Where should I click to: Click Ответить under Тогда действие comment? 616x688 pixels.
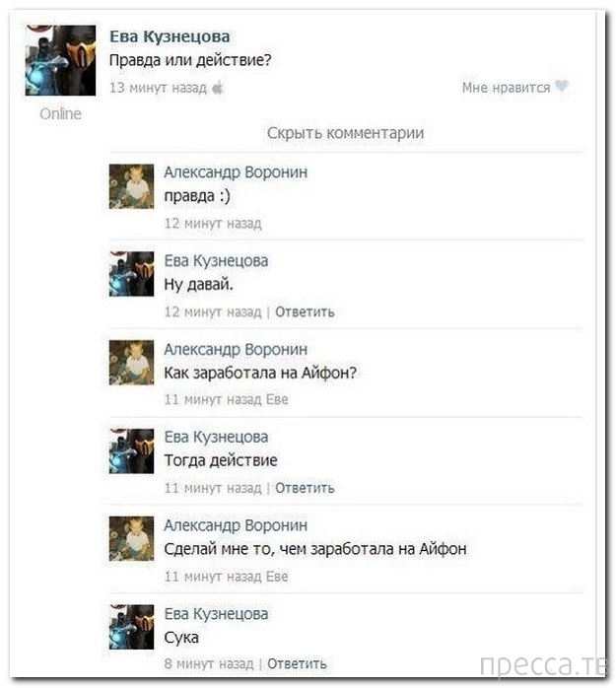tap(305, 488)
